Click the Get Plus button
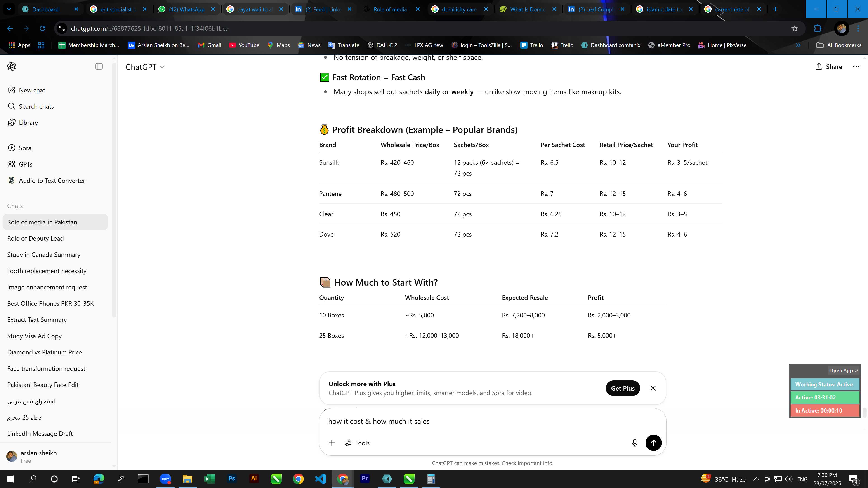The height and width of the screenshot is (488, 868). click(623, 388)
